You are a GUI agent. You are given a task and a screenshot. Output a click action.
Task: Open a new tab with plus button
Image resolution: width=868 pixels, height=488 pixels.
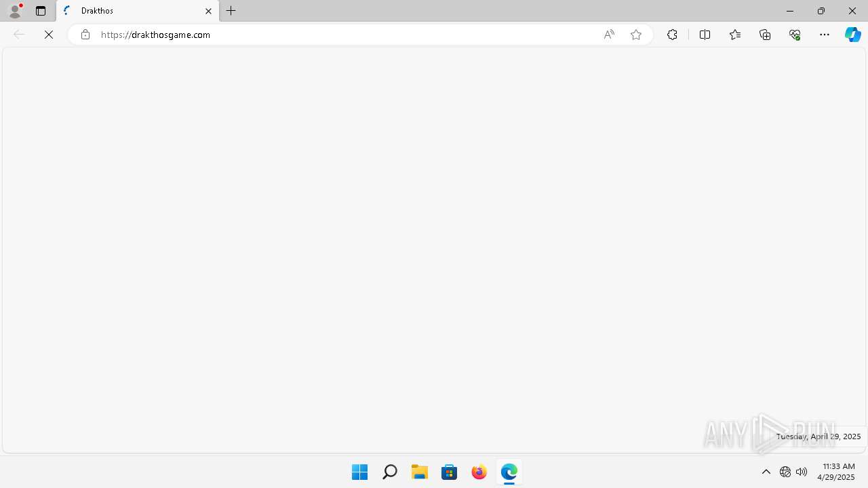231,11
